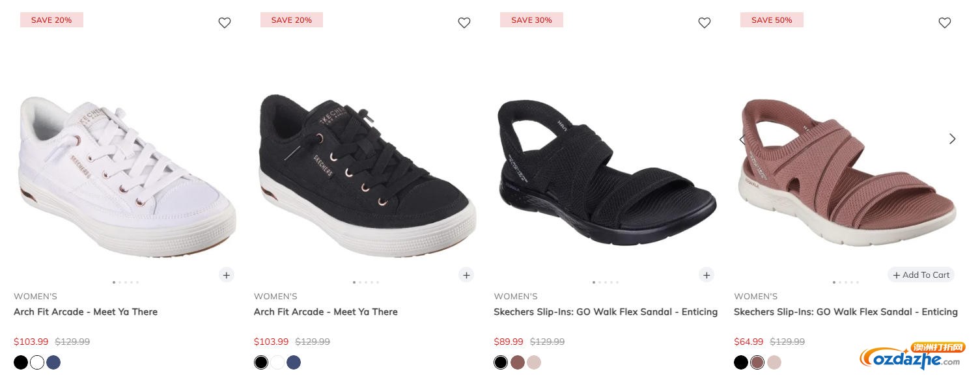This screenshot has width=980, height=378.
Task: Choose mauve swatch for black GO Walk sandal
Action: point(518,362)
